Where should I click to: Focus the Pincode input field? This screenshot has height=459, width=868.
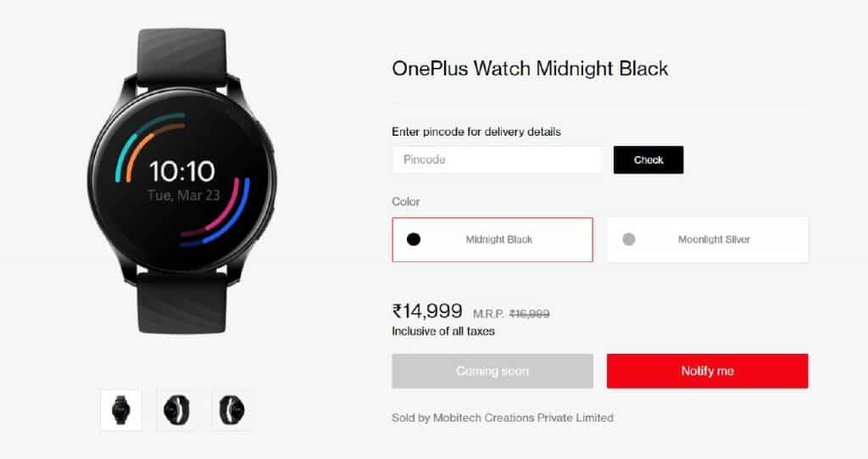point(497,160)
